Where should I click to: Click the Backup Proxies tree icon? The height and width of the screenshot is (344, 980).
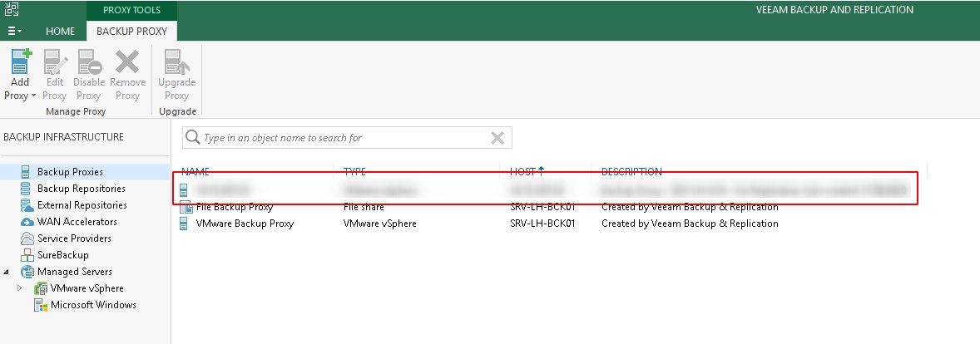[26, 172]
